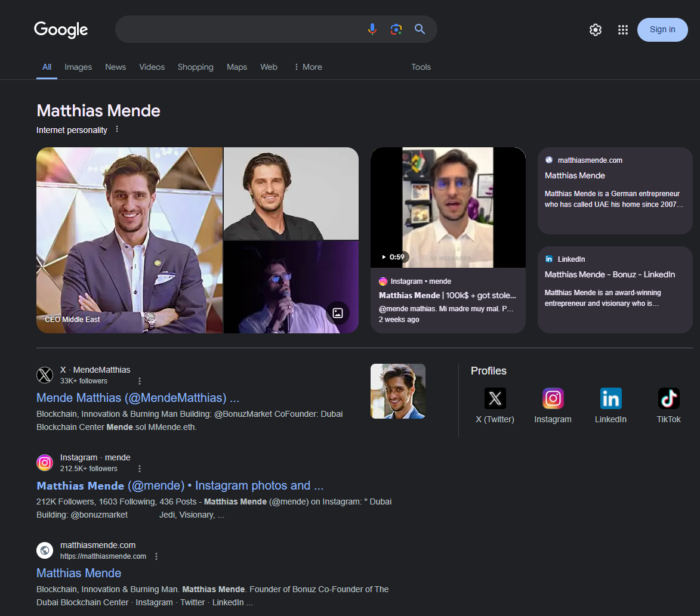Click the voice search microphone icon

(372, 29)
